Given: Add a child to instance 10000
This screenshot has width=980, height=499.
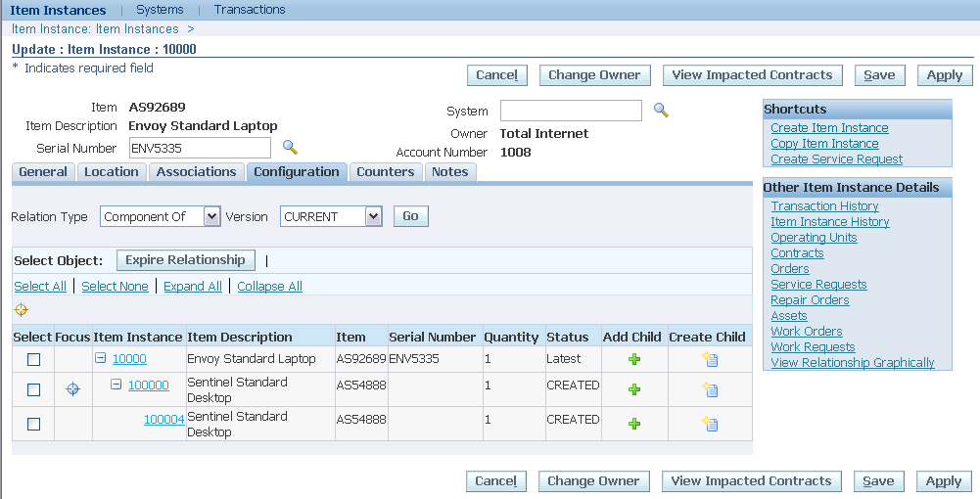Looking at the screenshot, I should coord(634,359).
